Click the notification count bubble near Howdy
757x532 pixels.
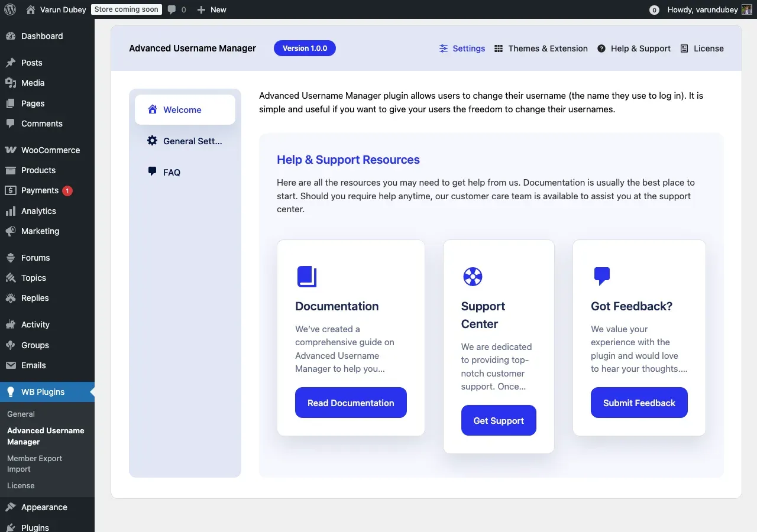click(654, 10)
